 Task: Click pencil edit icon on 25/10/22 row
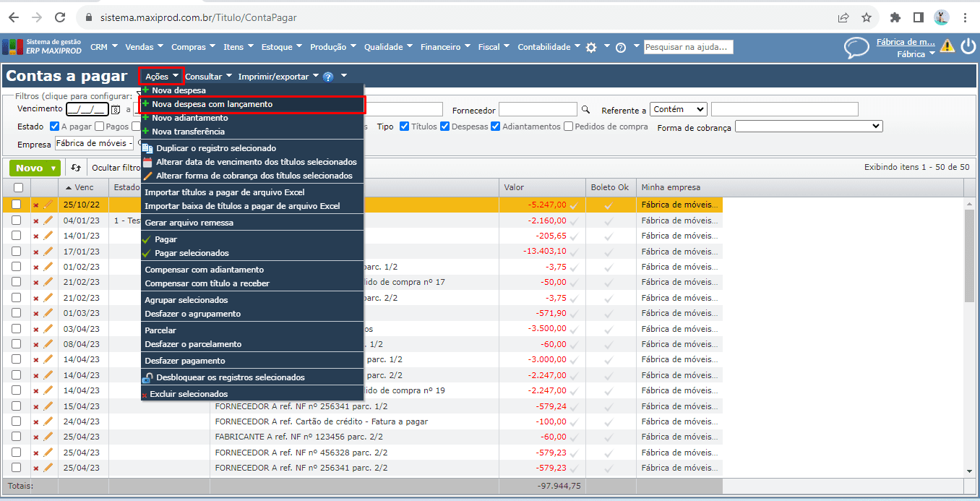[x=48, y=205]
